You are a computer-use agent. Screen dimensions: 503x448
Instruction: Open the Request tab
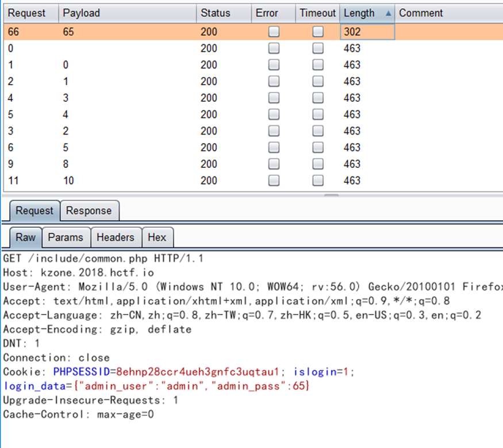tap(34, 210)
